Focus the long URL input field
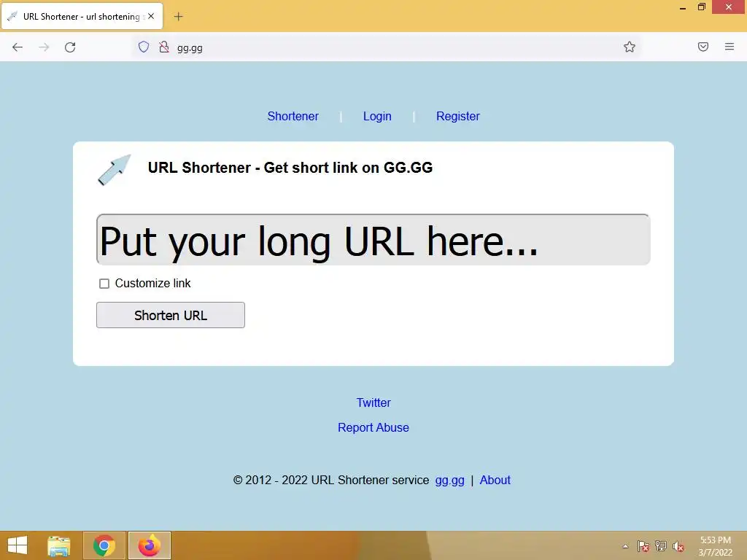 point(373,239)
